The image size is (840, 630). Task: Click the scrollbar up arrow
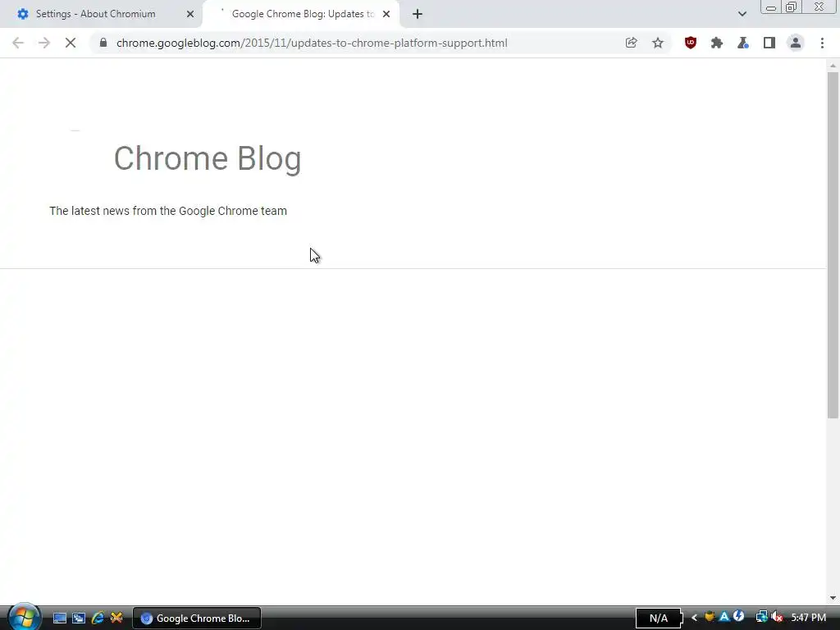point(833,66)
